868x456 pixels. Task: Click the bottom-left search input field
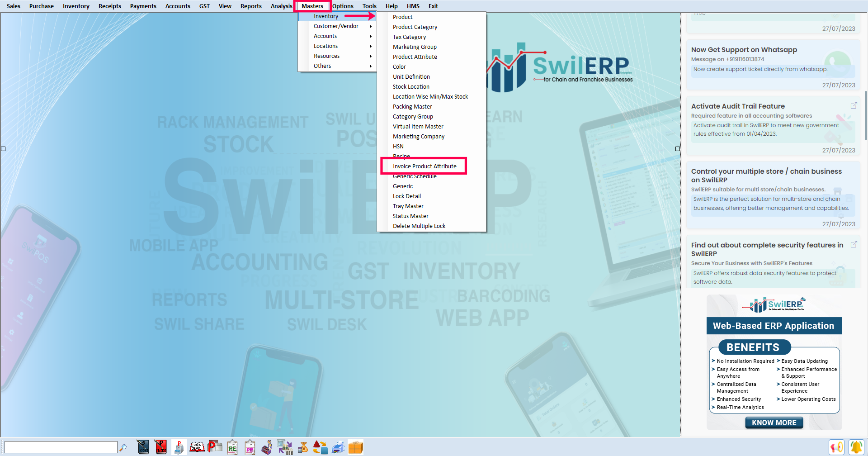(61, 447)
